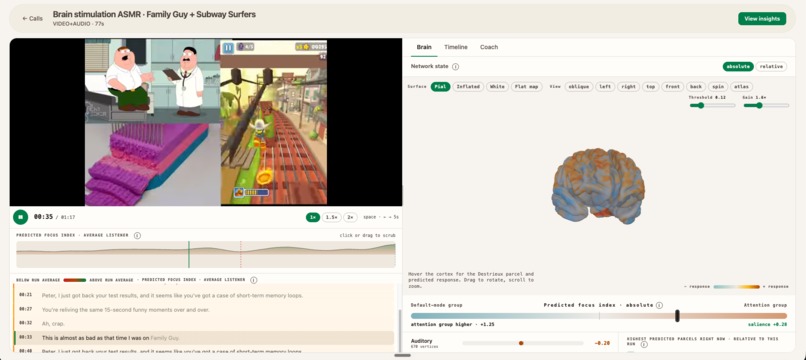The width and height of the screenshot is (806, 360).
Task: Open the Coach tab
Action: [489, 47]
